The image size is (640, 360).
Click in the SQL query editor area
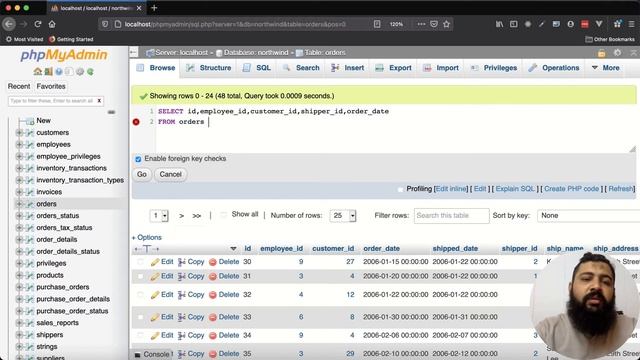[384, 129]
